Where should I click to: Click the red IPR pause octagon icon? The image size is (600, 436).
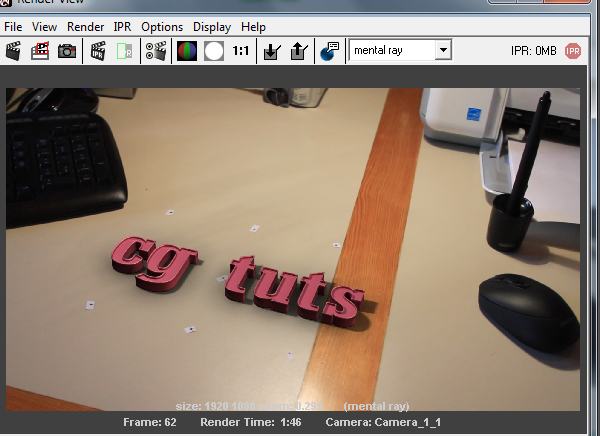(573, 51)
